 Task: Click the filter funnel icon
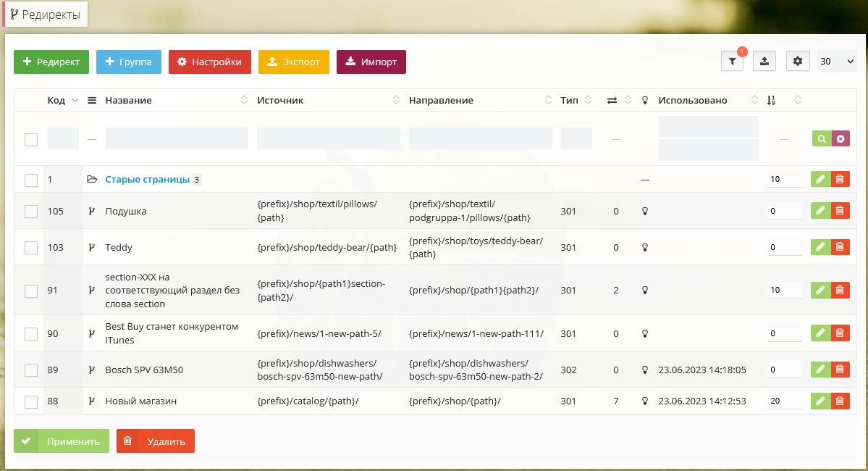click(732, 62)
